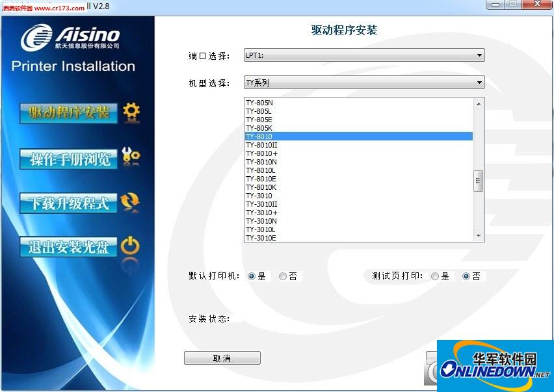Select TY-8010II in the model list
The height and width of the screenshot is (392, 554).
pos(359,145)
